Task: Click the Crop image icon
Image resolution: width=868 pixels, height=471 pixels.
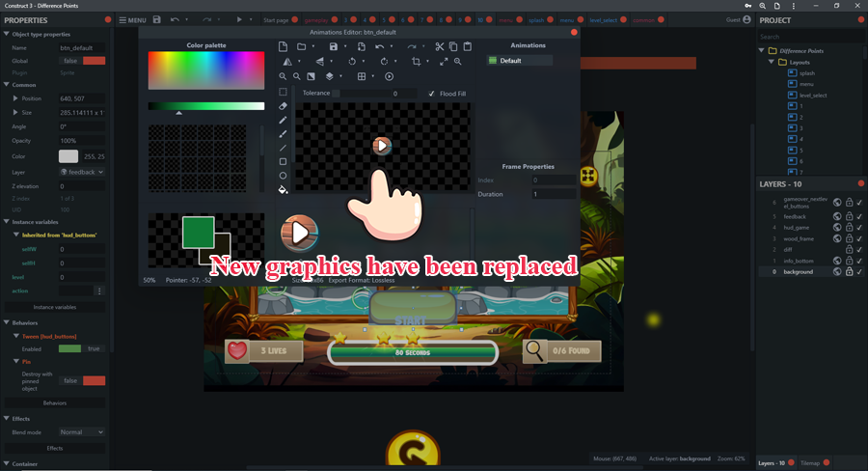Action: coord(416,61)
